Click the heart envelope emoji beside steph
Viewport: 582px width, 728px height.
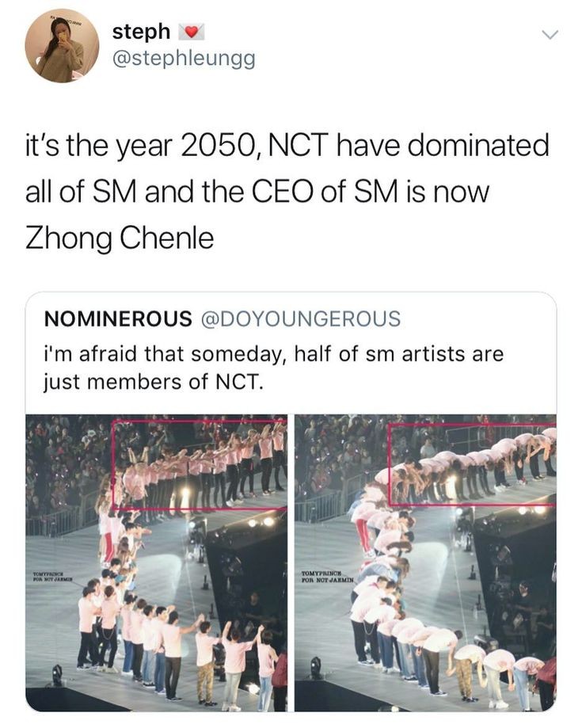[x=192, y=32]
